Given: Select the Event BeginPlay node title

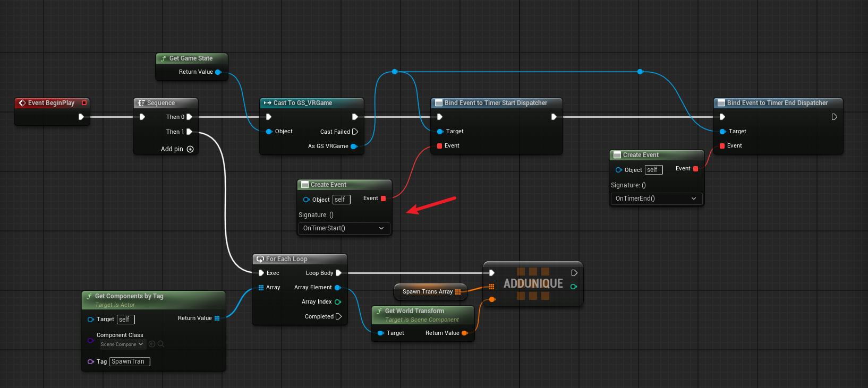Looking at the screenshot, I should [51, 103].
